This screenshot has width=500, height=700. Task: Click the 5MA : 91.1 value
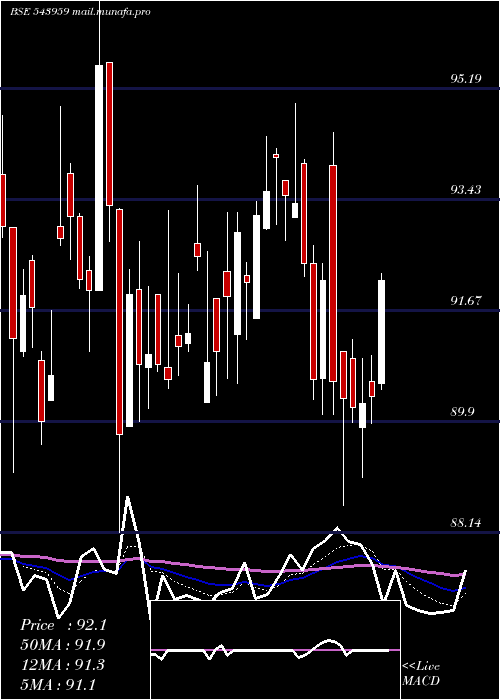58,684
